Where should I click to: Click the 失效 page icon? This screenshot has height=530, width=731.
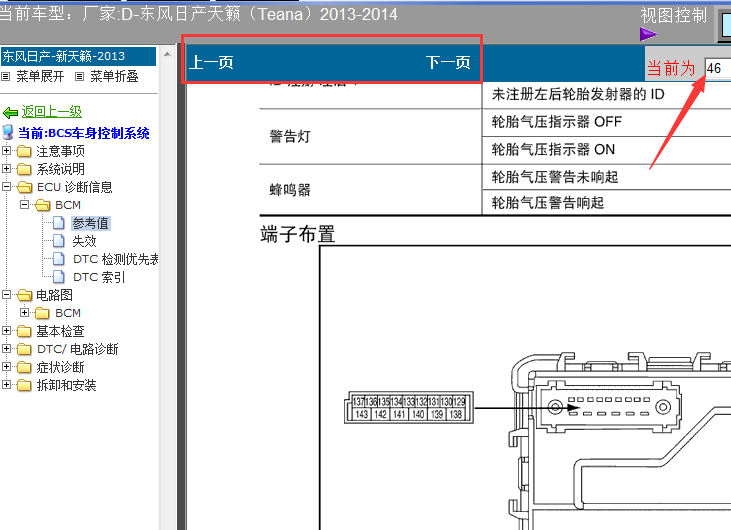[x=59, y=241]
